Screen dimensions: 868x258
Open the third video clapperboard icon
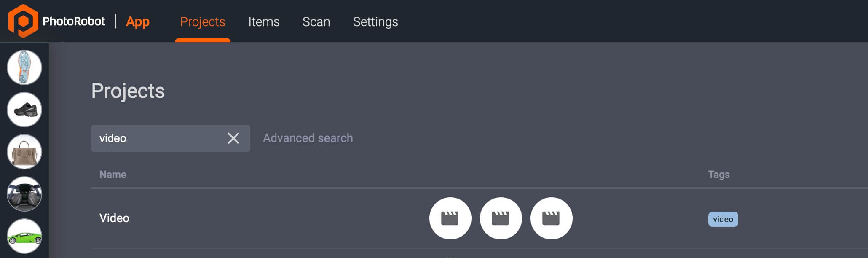point(551,218)
